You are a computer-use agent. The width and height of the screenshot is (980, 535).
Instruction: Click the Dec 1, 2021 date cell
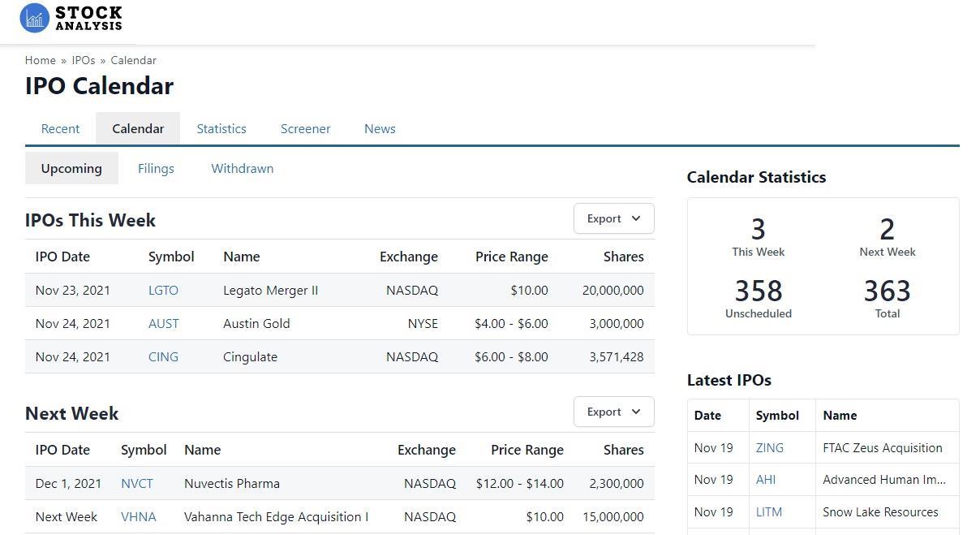[68, 483]
